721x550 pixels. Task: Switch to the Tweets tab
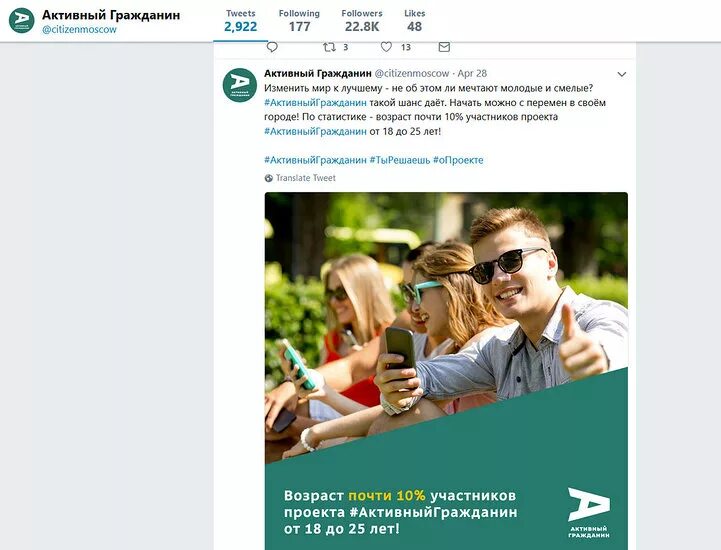click(x=240, y=21)
